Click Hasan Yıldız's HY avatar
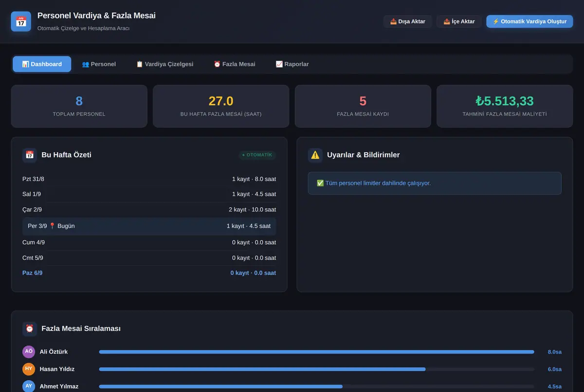 29,369
